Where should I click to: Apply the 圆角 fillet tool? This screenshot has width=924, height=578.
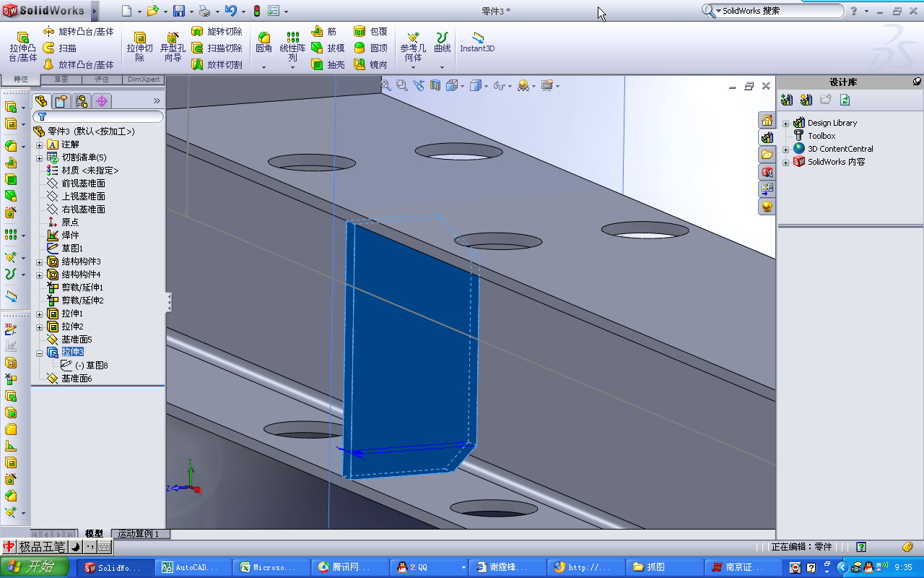pos(264,43)
